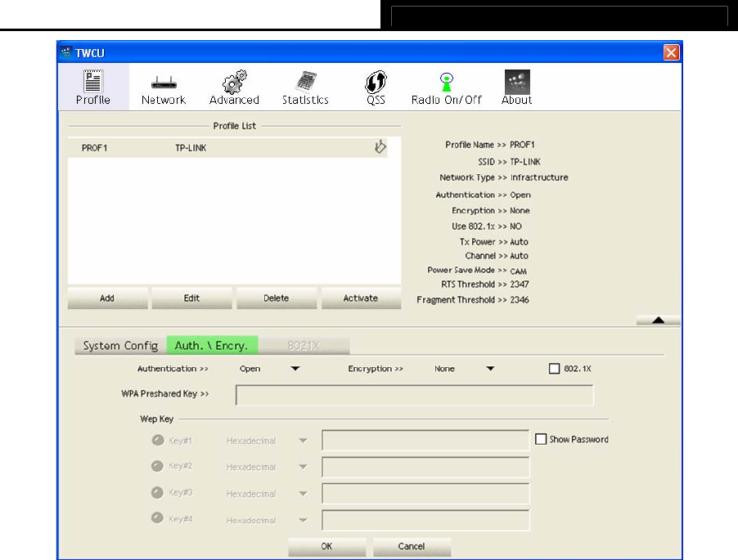This screenshot has height=560, width=738.
Task: Open the Advanced gears icon
Action: 234,82
